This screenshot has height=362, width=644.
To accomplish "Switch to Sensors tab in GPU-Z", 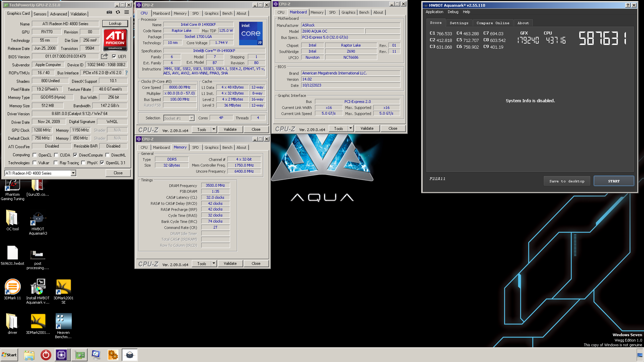I will pos(40,14).
